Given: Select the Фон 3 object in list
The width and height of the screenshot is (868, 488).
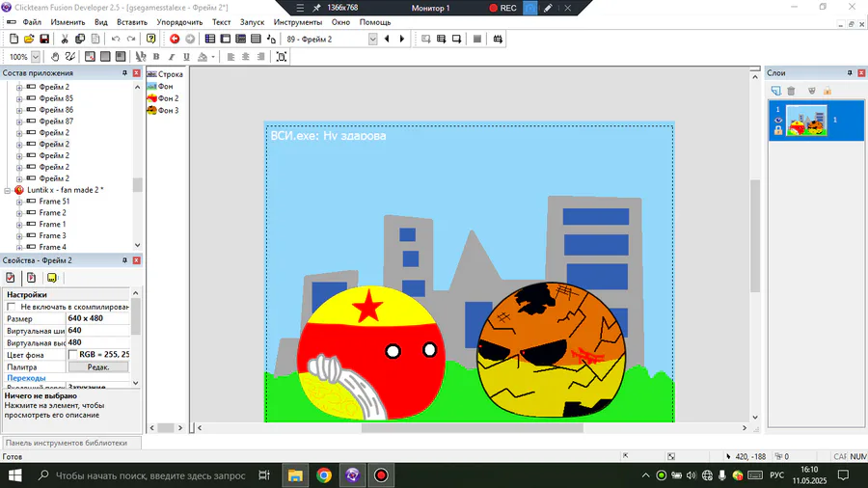Looking at the screenshot, I should (x=163, y=111).
